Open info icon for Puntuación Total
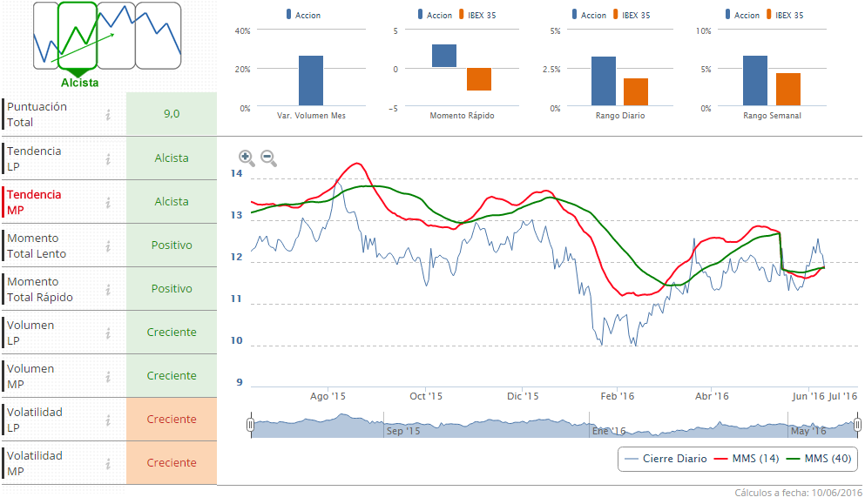 click(x=108, y=114)
